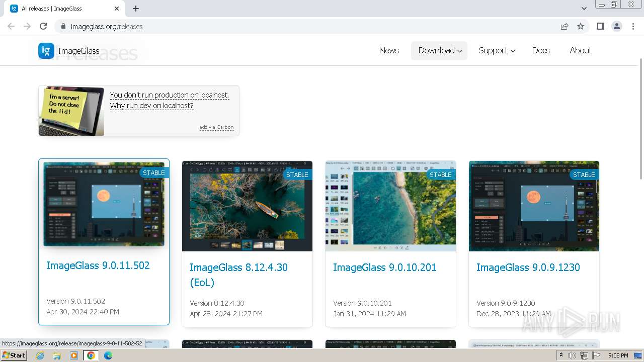Click the browser forward arrow
The height and width of the screenshot is (362, 644).
(27, 26)
